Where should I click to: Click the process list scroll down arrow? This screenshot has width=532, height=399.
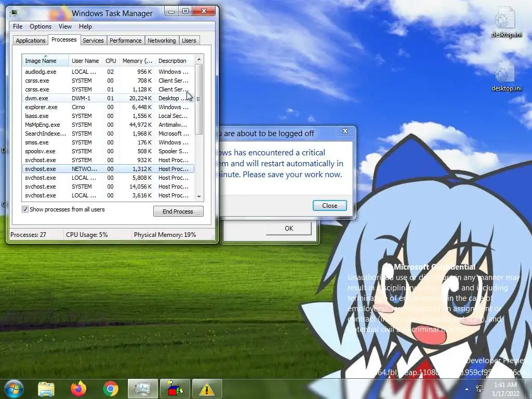(x=199, y=196)
